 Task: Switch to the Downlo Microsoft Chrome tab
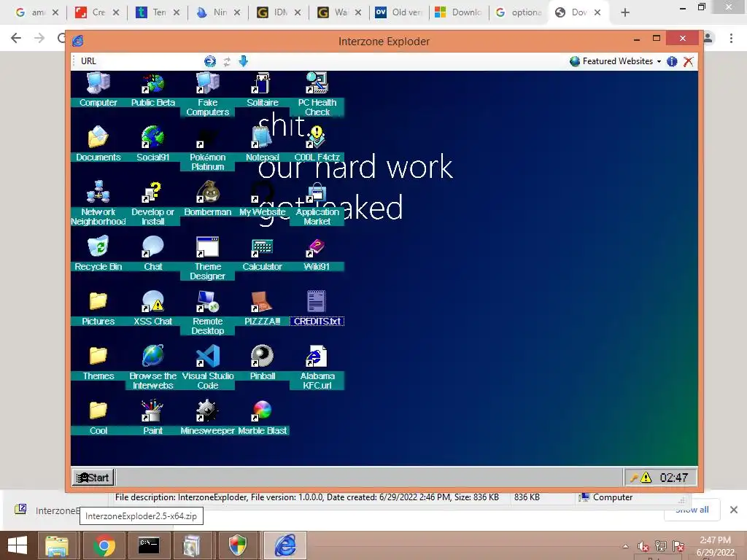pos(460,12)
